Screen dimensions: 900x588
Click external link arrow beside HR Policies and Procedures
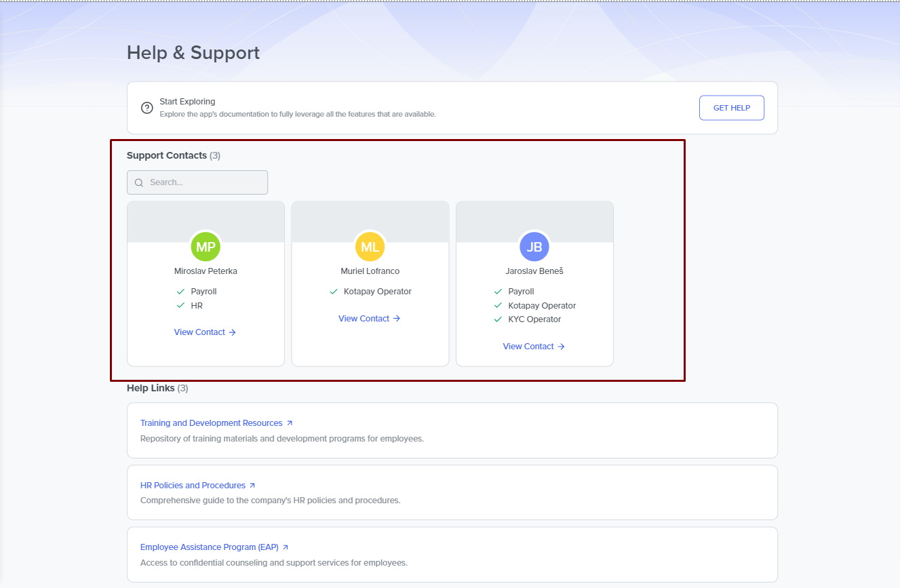click(252, 486)
